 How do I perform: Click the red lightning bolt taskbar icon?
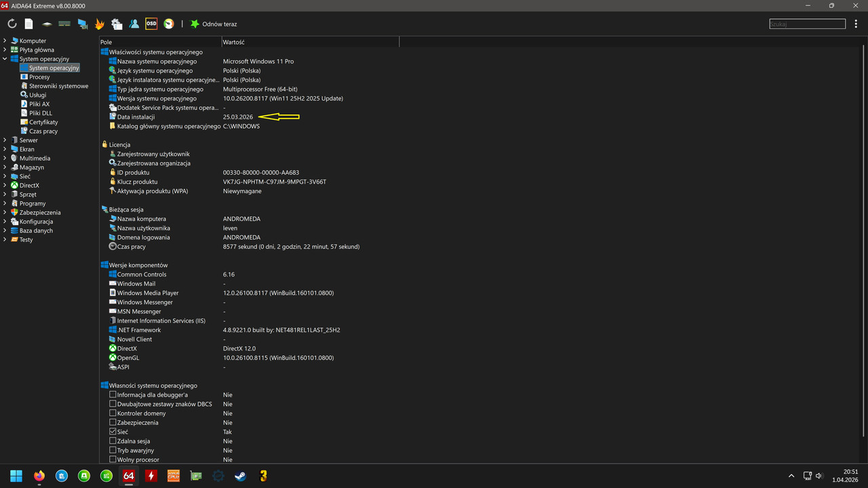point(151,476)
